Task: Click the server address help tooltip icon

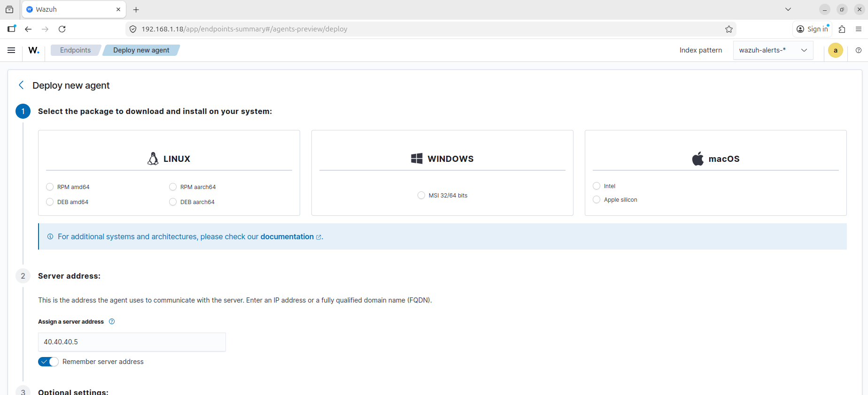Action: pos(112,321)
